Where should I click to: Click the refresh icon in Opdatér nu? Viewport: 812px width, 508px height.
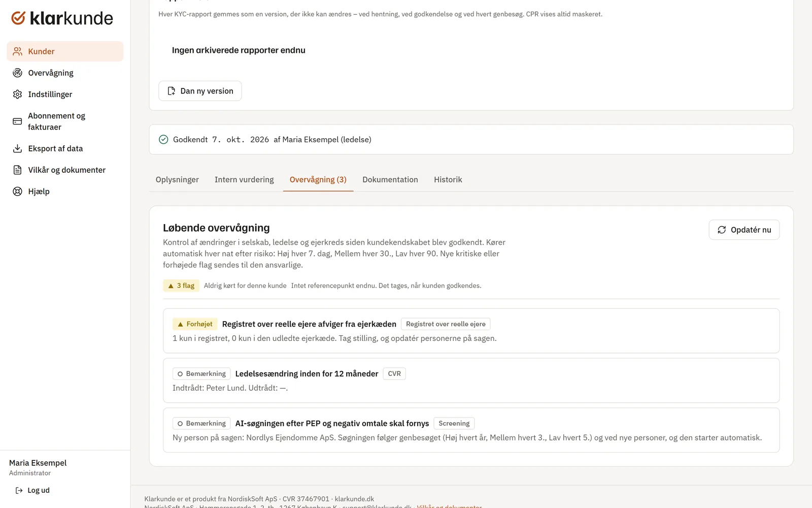tap(722, 230)
